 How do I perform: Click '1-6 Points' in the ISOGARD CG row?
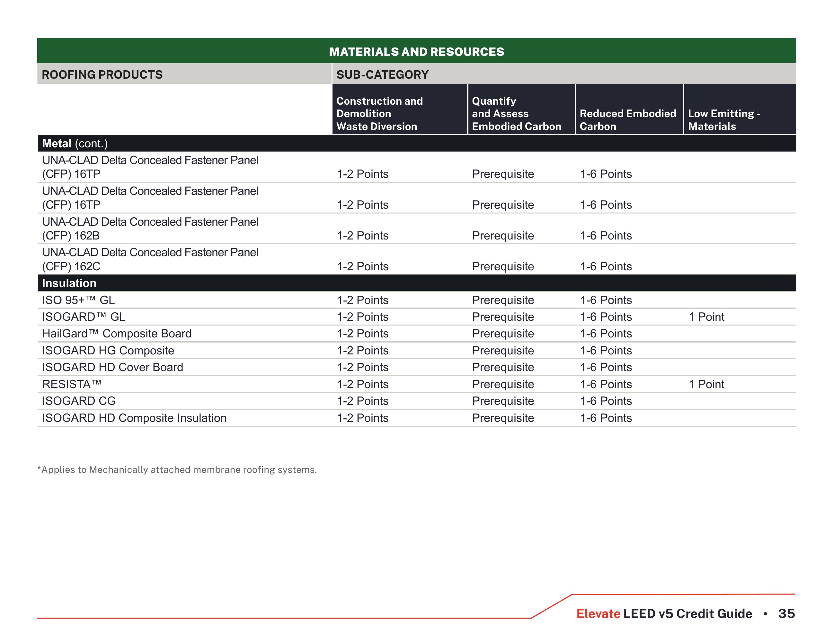click(x=606, y=401)
